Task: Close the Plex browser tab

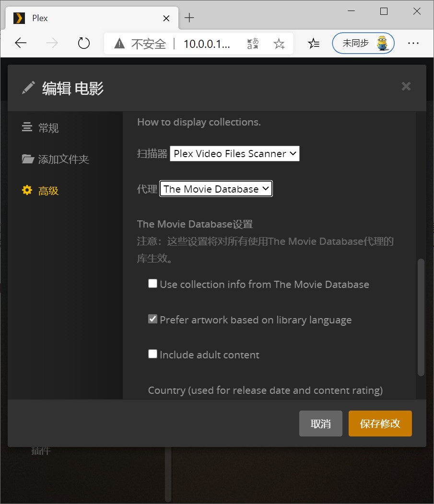Action: tap(166, 18)
